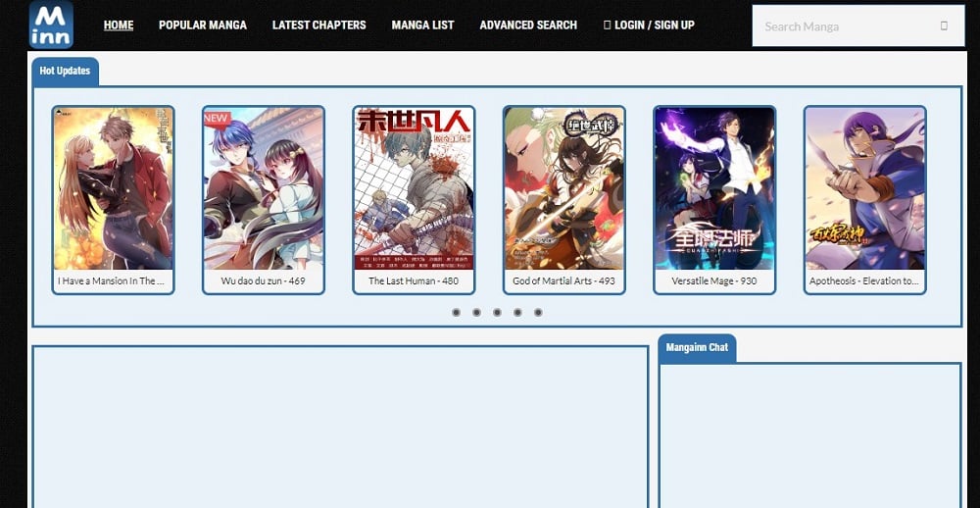The image size is (980, 508).
Task: Click 'God of Martial Arts - 493' title
Action: [x=563, y=280]
